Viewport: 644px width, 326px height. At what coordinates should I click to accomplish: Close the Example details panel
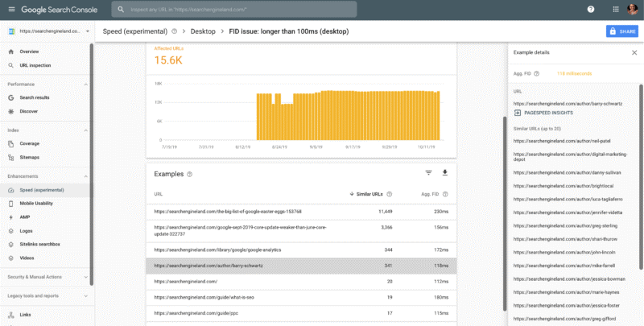(x=634, y=52)
